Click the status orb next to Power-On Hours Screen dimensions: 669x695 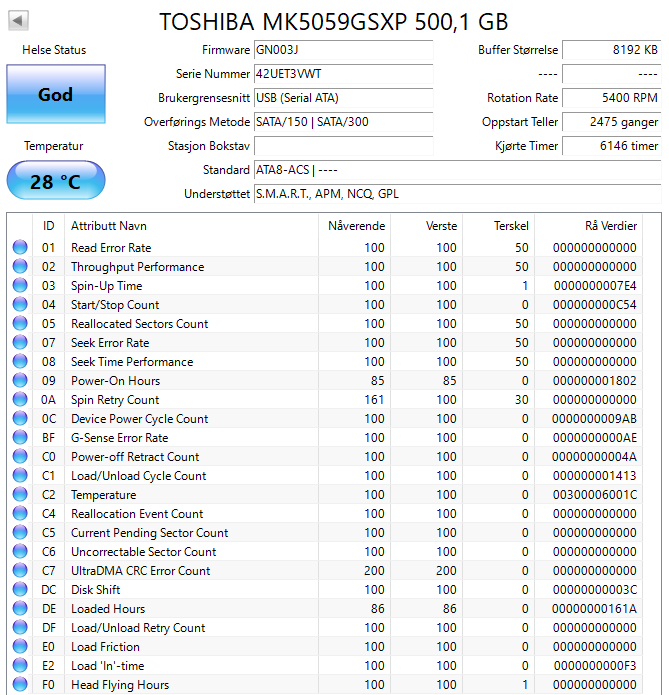pos(20,381)
